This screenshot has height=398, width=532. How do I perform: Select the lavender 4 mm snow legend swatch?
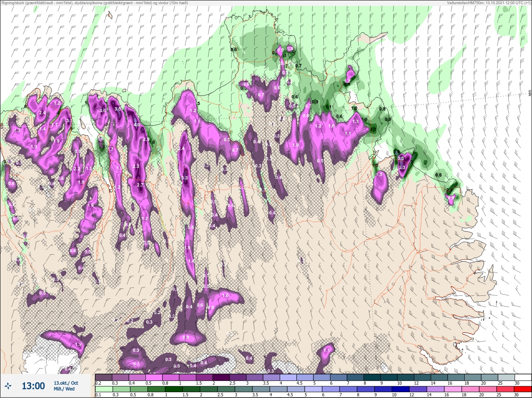click(x=289, y=378)
